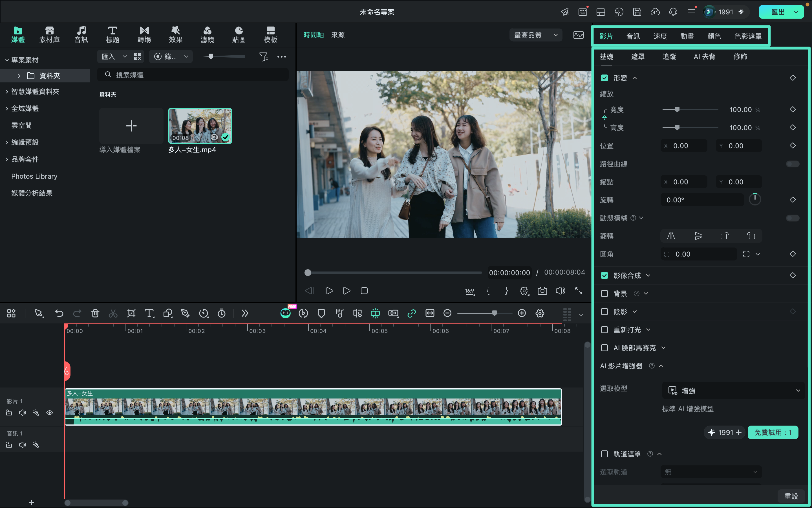The width and height of the screenshot is (812, 508).
Task: Open the 最高品質 quality dropdown
Action: [x=536, y=35]
